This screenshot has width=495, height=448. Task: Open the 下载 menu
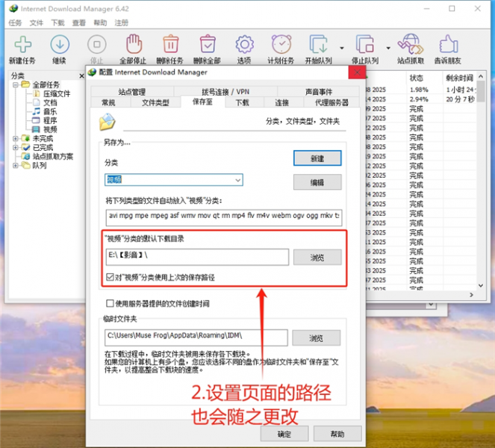click(57, 22)
